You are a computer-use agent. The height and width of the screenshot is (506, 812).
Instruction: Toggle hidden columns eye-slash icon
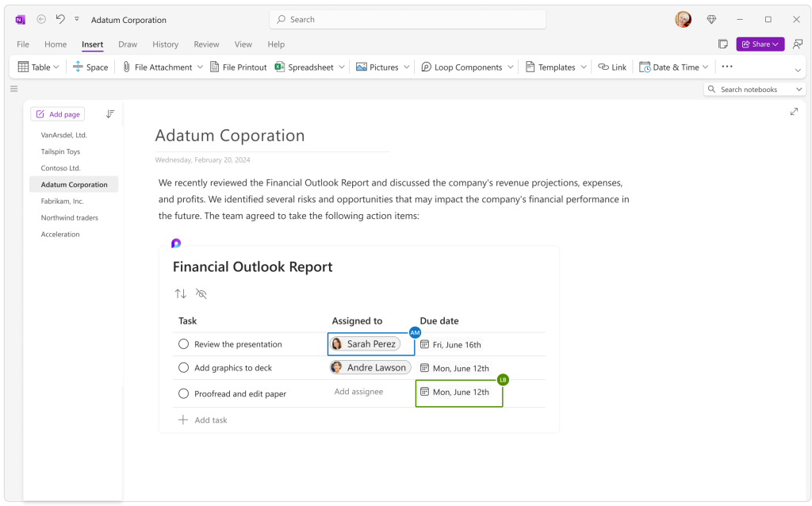(x=201, y=293)
